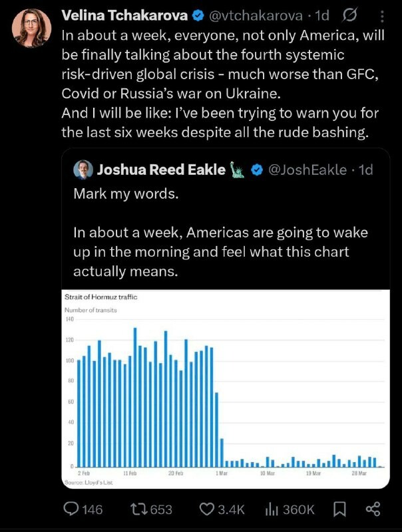Screen dimensions: 402x532
Task: Open Joshua Reed Eakle's avatar
Action: (83, 170)
